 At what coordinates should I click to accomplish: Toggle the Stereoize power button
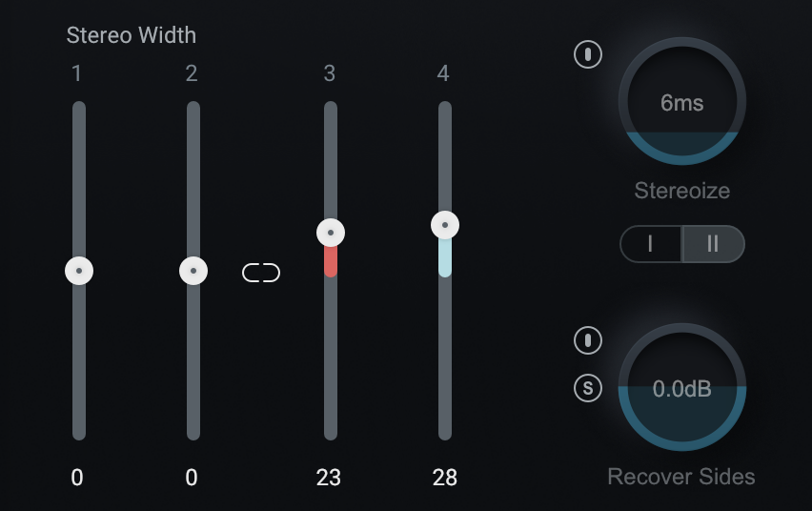point(588,54)
